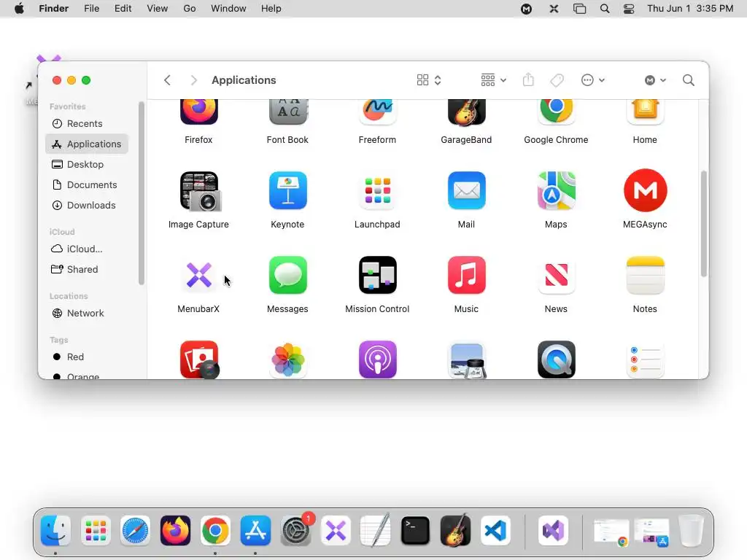The width and height of the screenshot is (747, 560).
Task: Select the Maps app icon
Action: (x=556, y=190)
